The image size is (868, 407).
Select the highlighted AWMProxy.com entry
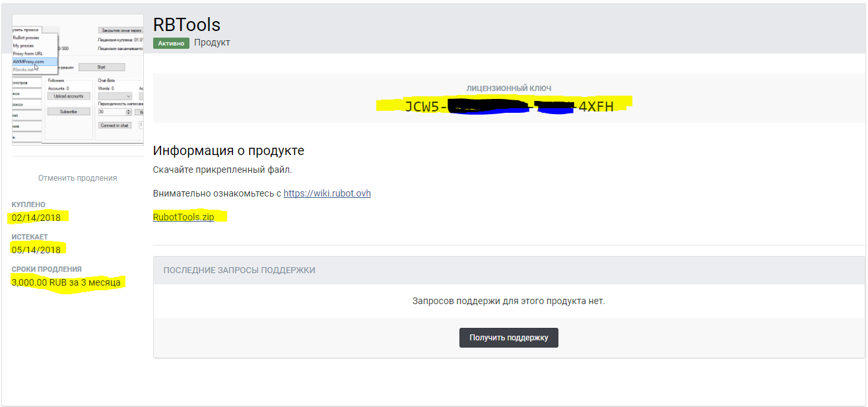point(29,61)
